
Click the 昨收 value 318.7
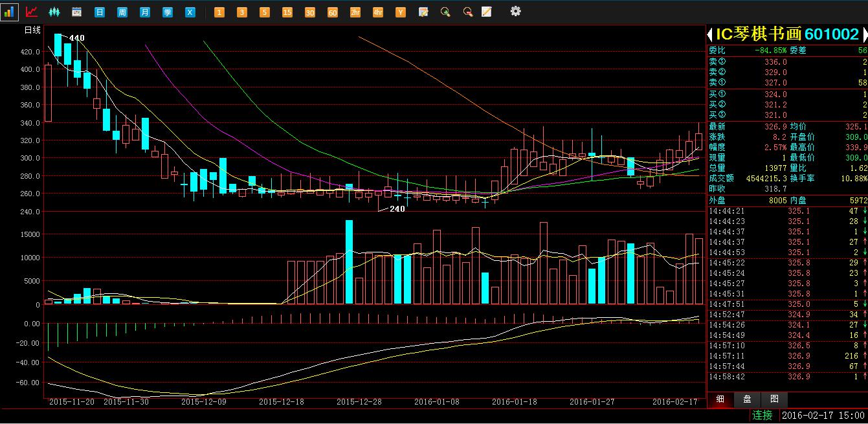click(x=775, y=188)
